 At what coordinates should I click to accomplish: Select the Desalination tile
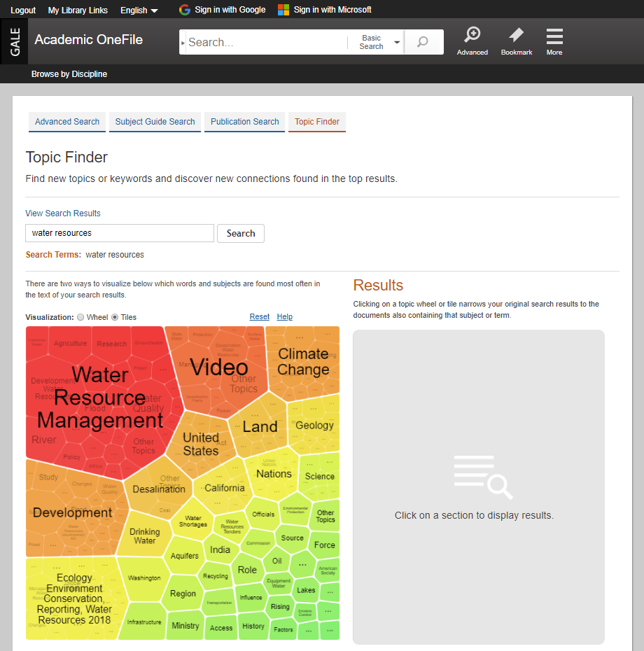pos(159,489)
